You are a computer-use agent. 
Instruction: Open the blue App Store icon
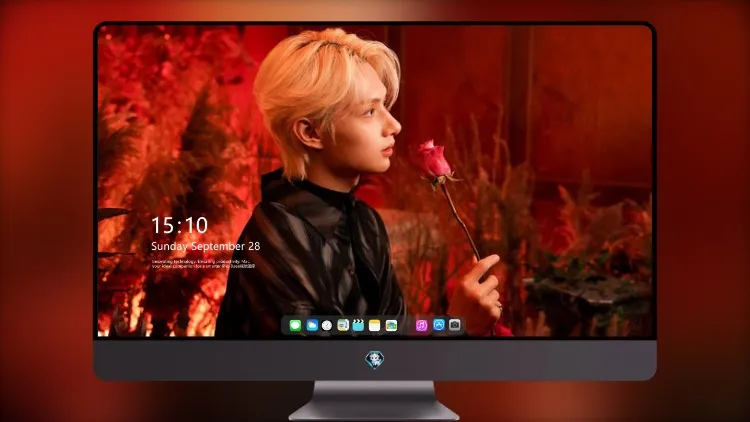pos(439,325)
